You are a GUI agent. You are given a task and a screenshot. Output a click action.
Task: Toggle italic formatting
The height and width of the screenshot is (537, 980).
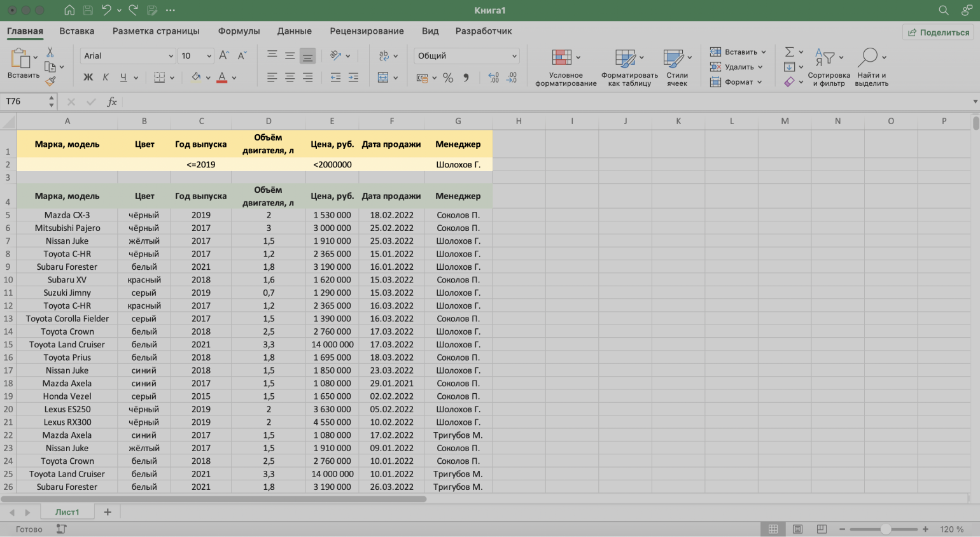point(106,78)
